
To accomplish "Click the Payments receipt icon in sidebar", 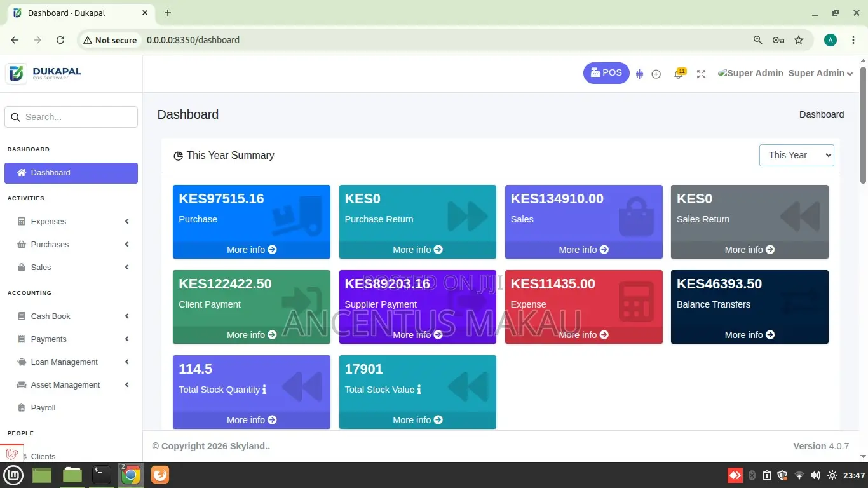I will click(22, 339).
